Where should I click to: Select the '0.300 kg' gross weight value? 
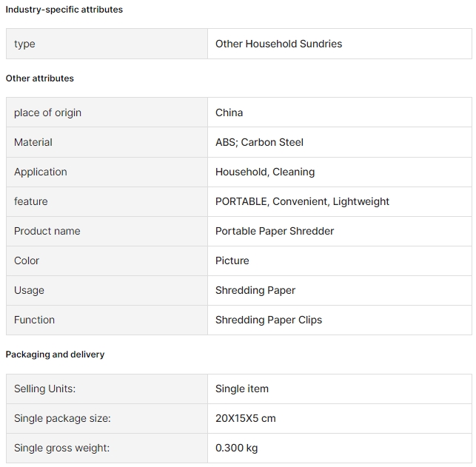[236, 448]
